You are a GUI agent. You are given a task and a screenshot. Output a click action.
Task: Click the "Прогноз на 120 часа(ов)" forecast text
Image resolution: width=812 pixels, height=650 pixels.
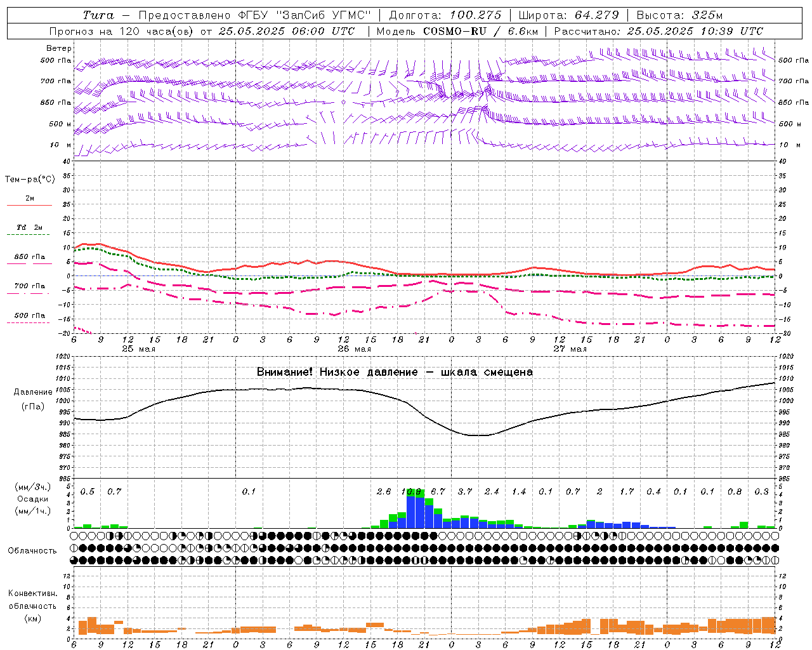pyautogui.click(x=122, y=31)
